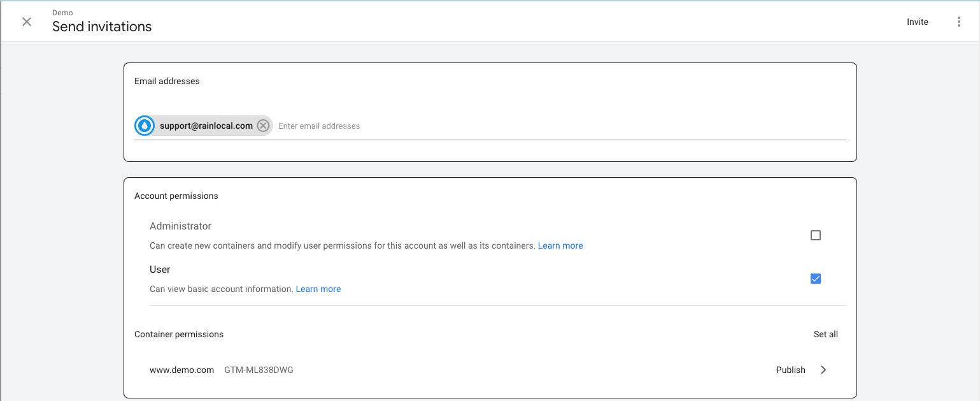Click the GTM-ML838DWG container ID
The image size is (980, 401).
coord(259,370)
